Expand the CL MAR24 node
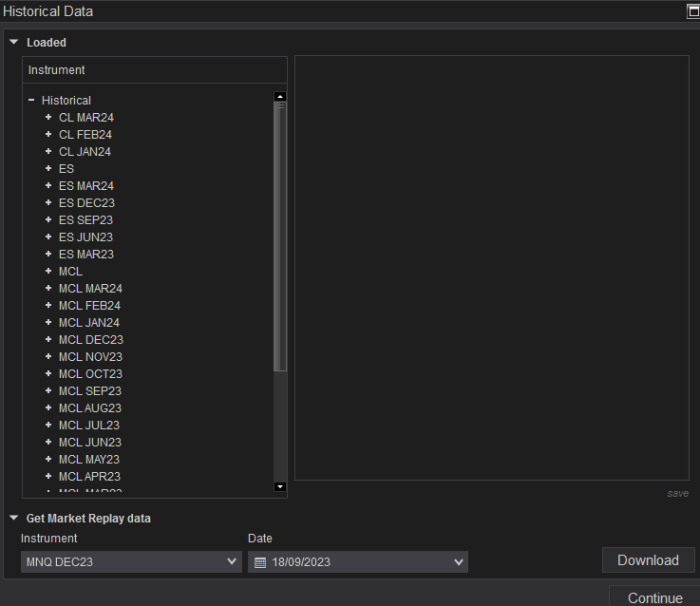 pyautogui.click(x=48, y=117)
